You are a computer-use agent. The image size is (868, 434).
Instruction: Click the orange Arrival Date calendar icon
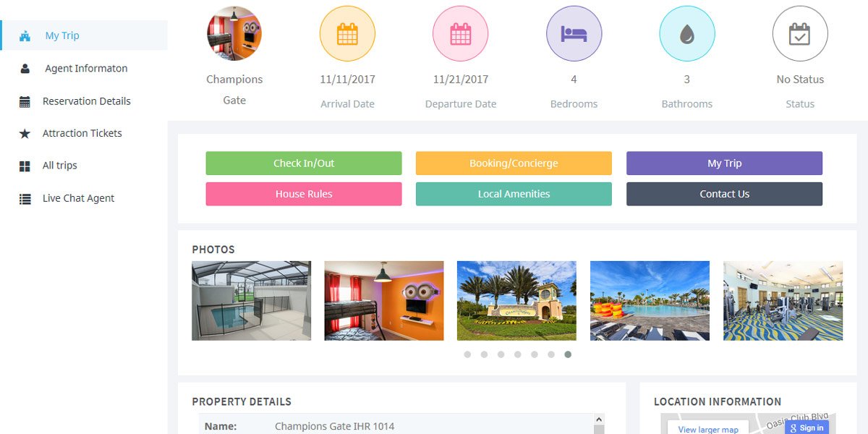pos(347,34)
